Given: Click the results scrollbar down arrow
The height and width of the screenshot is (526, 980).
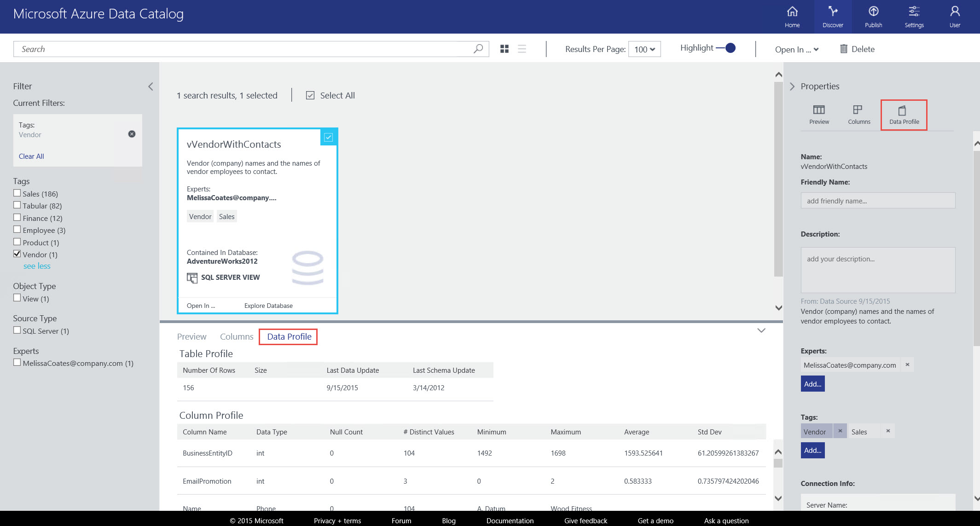Looking at the screenshot, I should [778, 307].
